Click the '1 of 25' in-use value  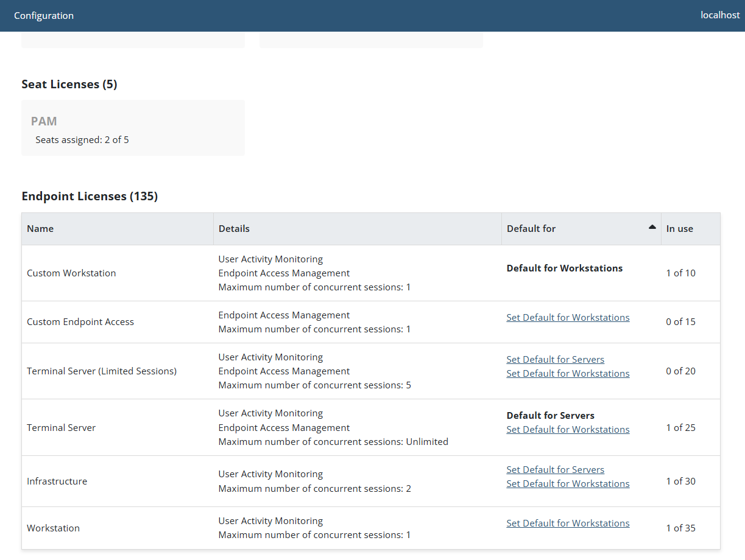680,428
